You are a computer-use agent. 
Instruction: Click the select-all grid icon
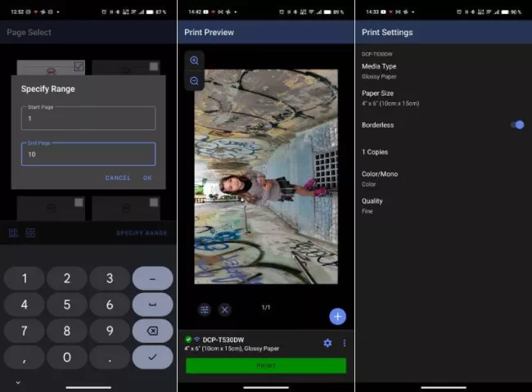click(13, 233)
